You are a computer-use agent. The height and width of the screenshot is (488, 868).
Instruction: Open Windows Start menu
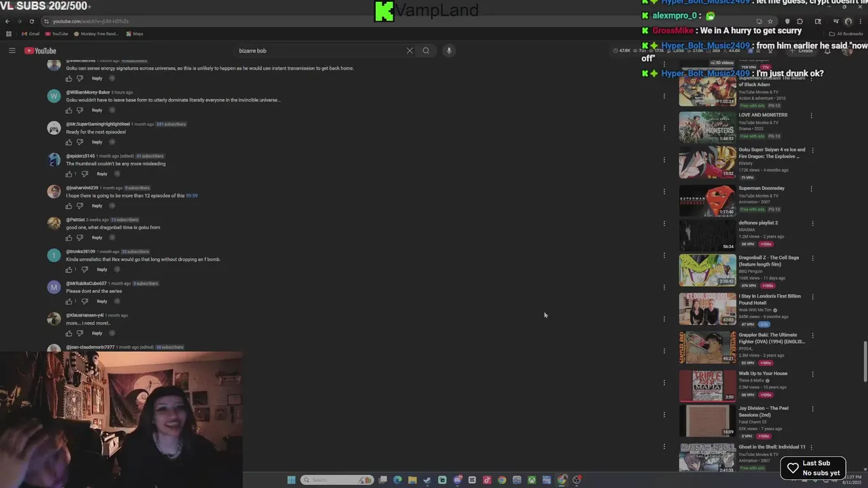coord(292,480)
